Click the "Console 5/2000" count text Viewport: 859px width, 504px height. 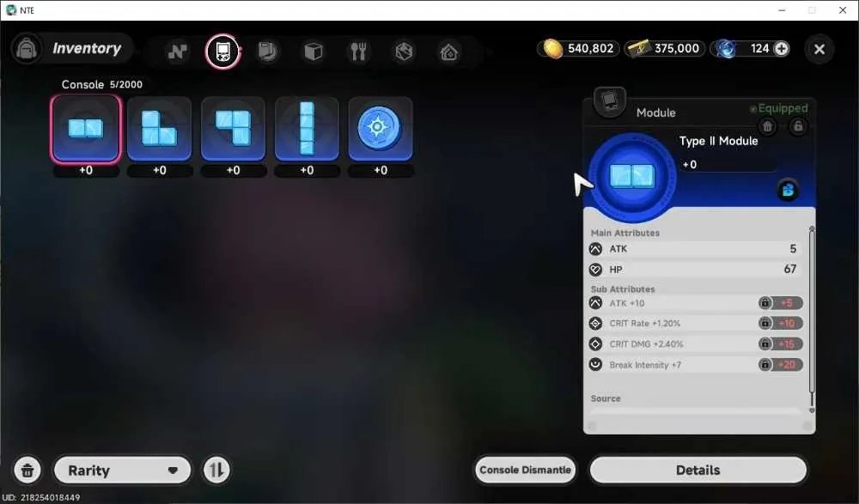point(102,84)
